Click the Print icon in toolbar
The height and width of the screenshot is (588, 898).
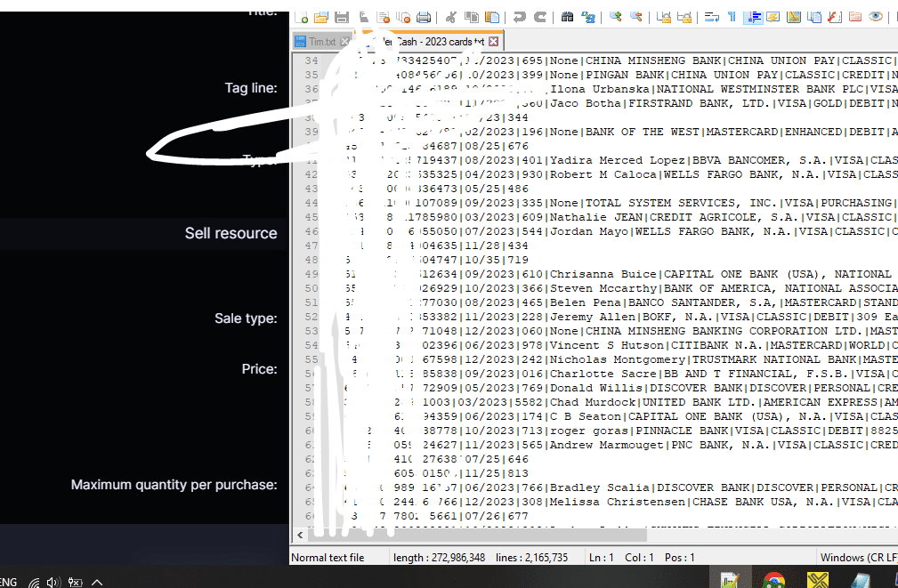coord(424,17)
